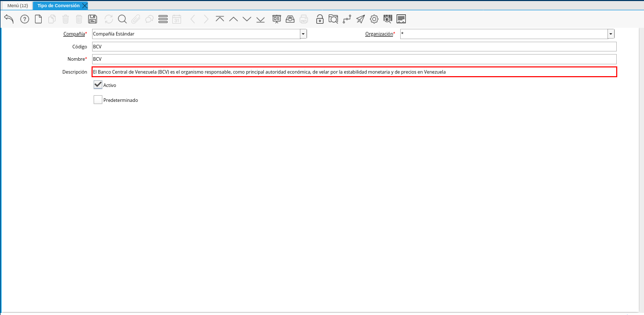This screenshot has width=644, height=315.
Task: Enable the Predeterminado checkbox
Action: (98, 100)
